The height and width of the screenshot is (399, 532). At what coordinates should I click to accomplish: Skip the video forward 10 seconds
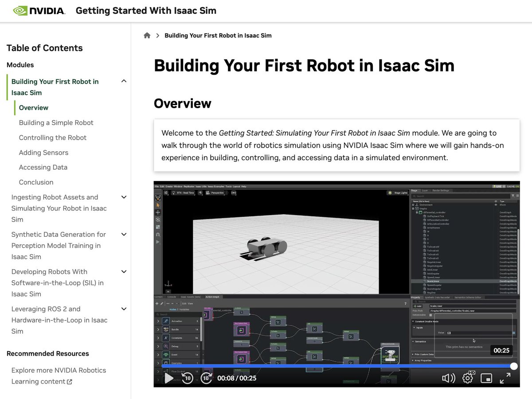tap(206, 378)
